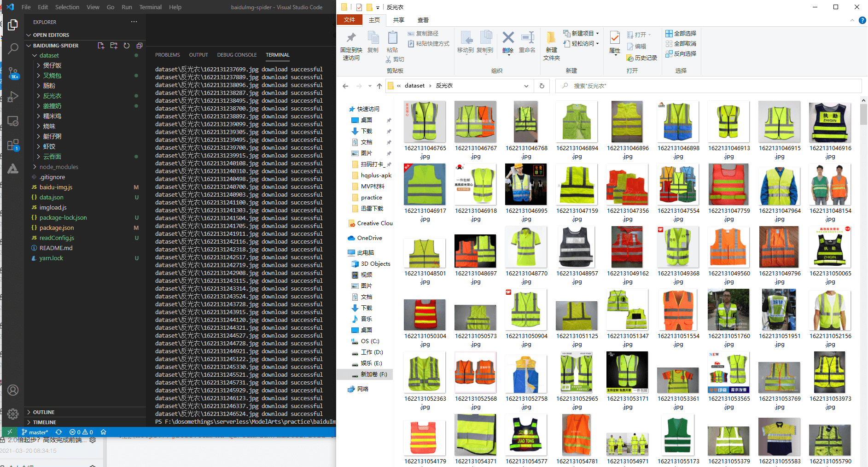Click the New Folder icon in VS Code explorer
The width and height of the screenshot is (868, 467).
tap(114, 46)
